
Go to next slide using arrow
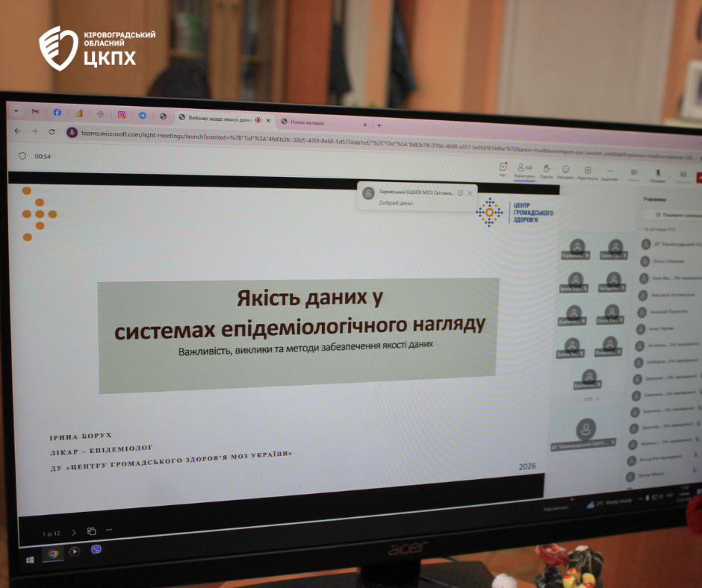(74, 532)
